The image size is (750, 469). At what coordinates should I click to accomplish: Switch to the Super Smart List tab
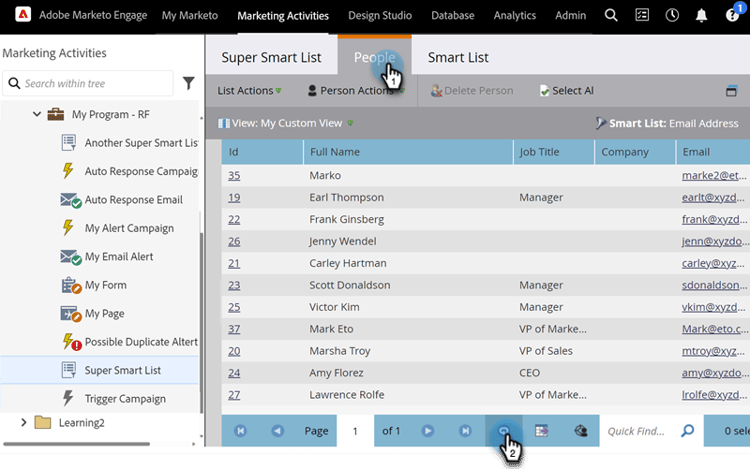tap(271, 57)
